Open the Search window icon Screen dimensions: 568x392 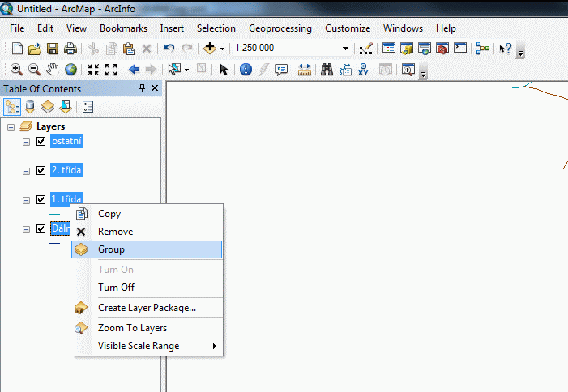point(425,49)
